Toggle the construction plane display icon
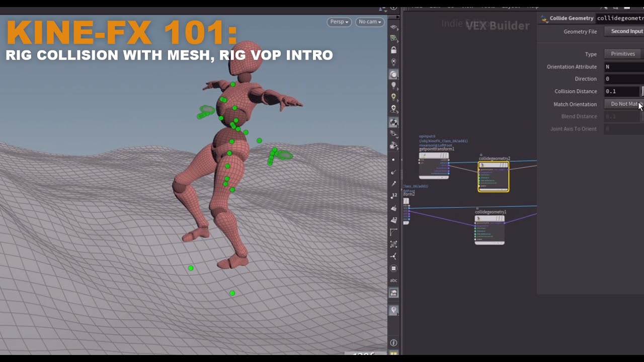The image size is (644, 362). 394,38
